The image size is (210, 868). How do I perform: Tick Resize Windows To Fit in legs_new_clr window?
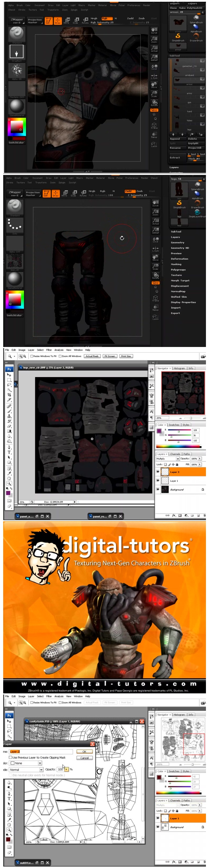click(x=32, y=356)
